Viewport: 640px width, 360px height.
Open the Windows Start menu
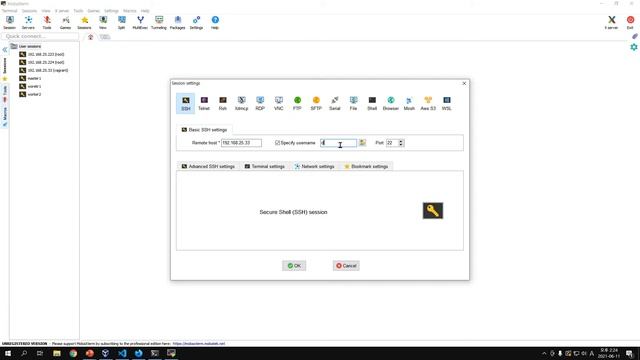tap(8, 353)
